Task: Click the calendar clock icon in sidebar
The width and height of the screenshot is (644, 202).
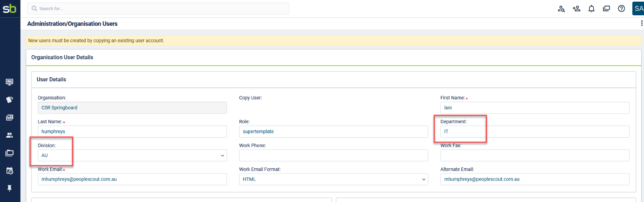Action: [x=10, y=171]
